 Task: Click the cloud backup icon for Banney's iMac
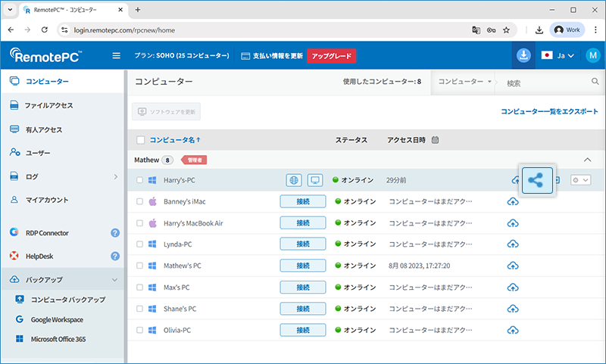pyautogui.click(x=513, y=201)
